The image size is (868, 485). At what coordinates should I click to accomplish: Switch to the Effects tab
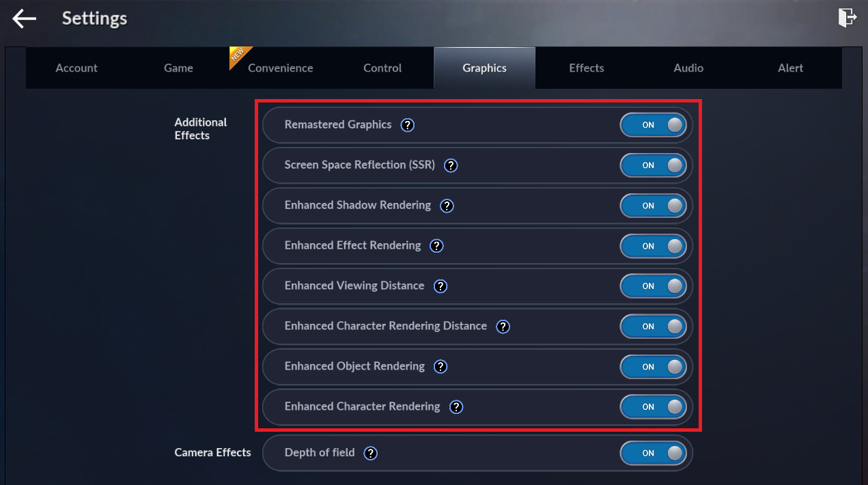[x=586, y=68]
